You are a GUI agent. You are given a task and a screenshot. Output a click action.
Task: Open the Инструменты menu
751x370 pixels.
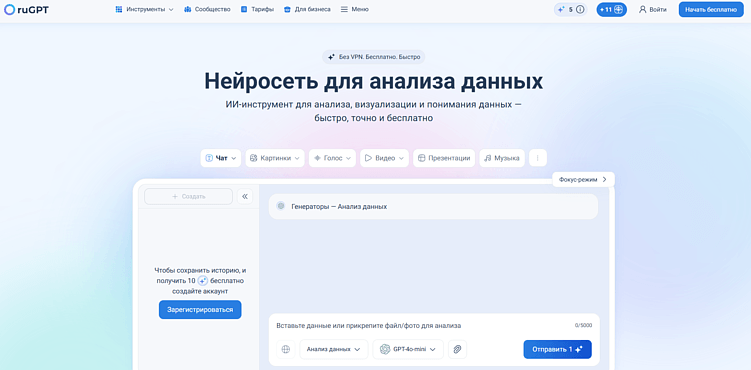(145, 9)
